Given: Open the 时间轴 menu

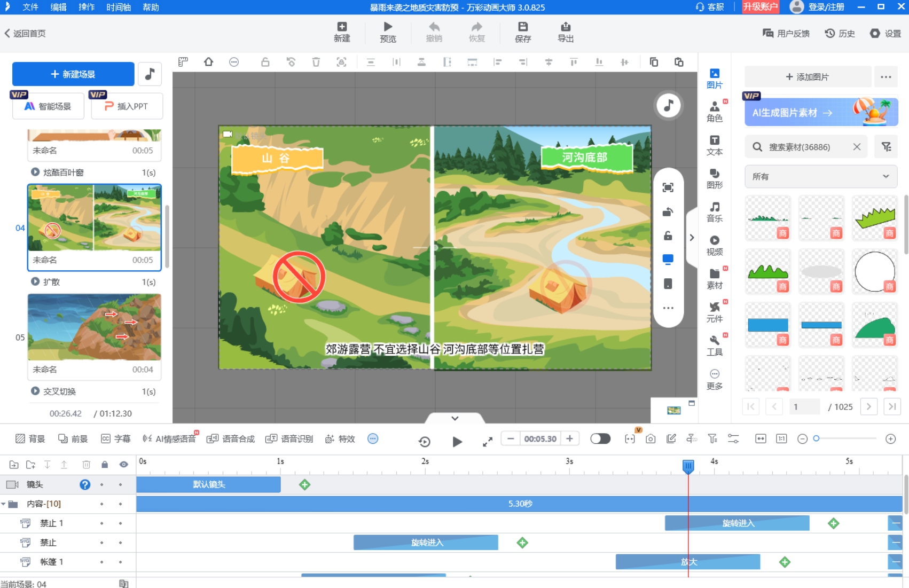Looking at the screenshot, I should (118, 7).
